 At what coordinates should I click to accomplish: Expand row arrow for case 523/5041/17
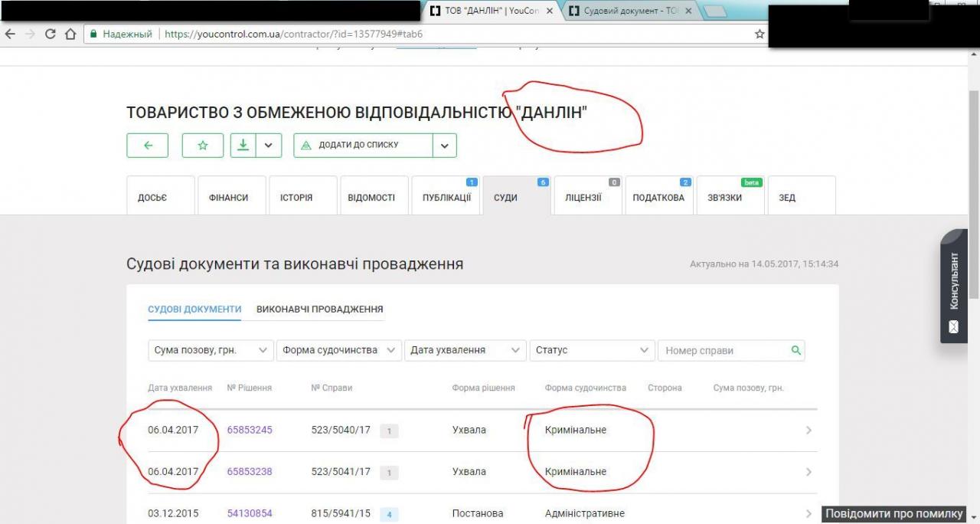[809, 472]
